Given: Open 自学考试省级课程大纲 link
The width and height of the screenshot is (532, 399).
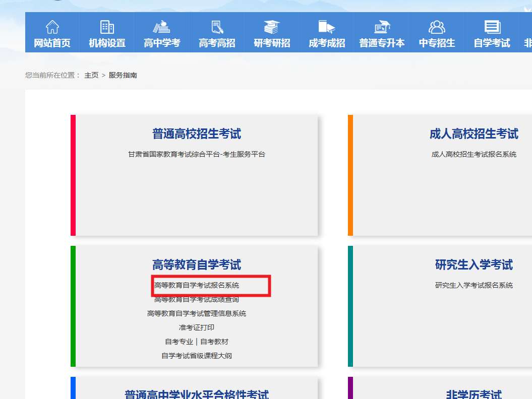Looking at the screenshot, I should pyautogui.click(x=197, y=356).
